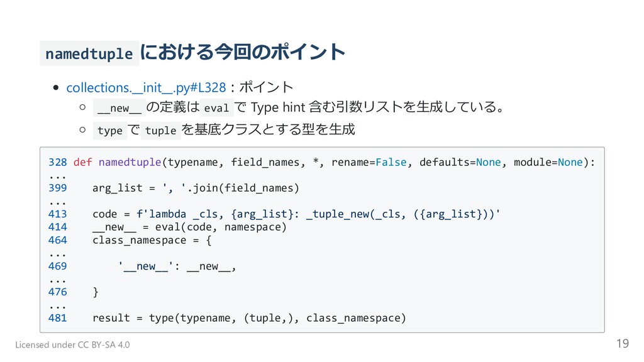This screenshot has height=362, width=644.
Task: Click the rename=False value in signature
Action: [369, 162]
